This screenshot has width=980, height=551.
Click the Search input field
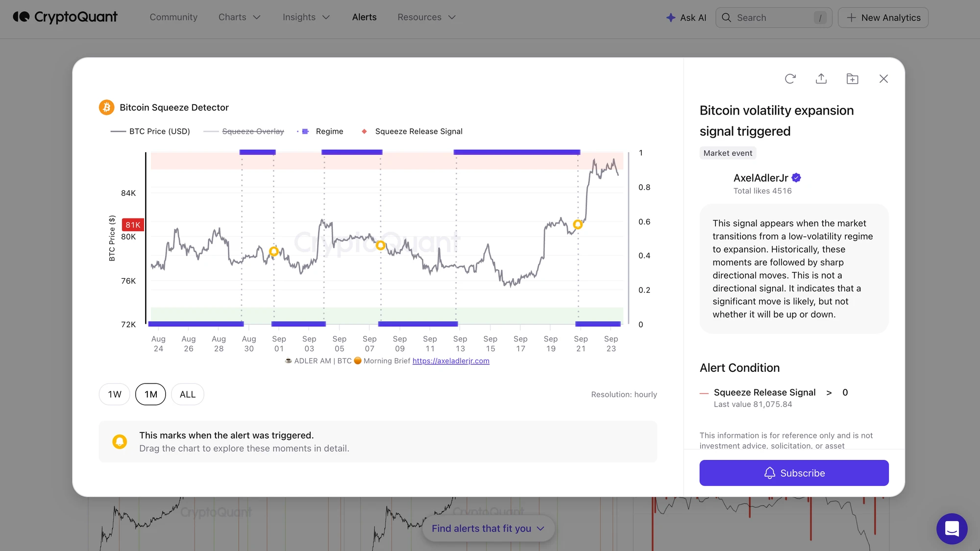[x=774, y=18]
